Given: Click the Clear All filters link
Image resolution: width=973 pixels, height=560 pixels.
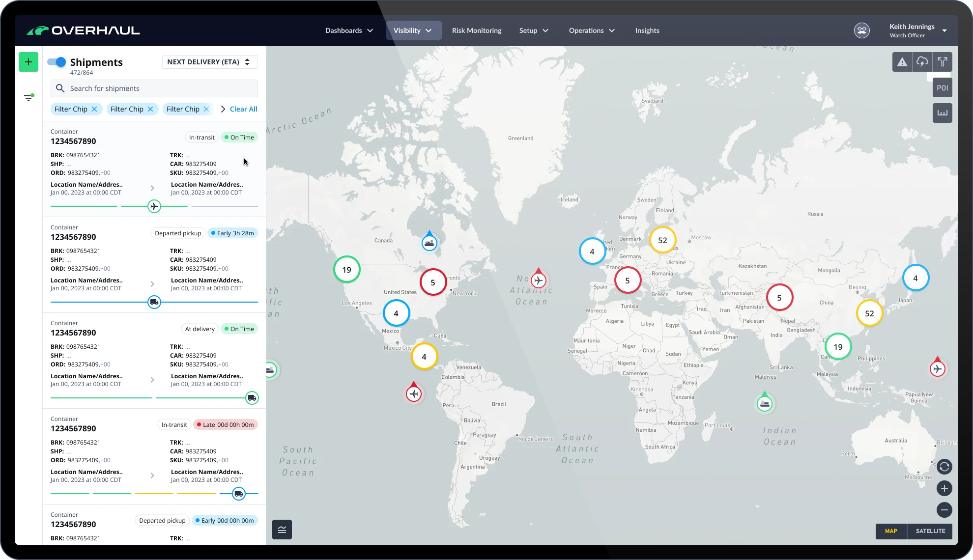Looking at the screenshot, I should pos(243,109).
